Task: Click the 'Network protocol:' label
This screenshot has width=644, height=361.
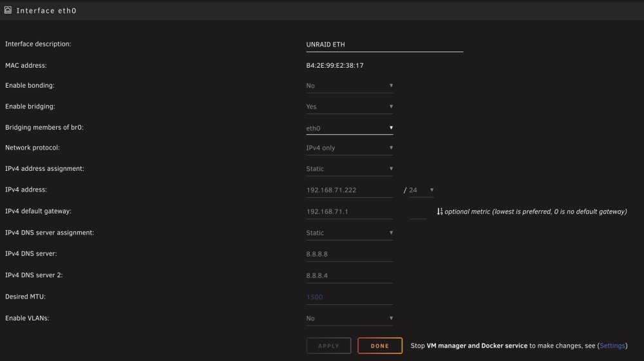Action: pos(32,148)
